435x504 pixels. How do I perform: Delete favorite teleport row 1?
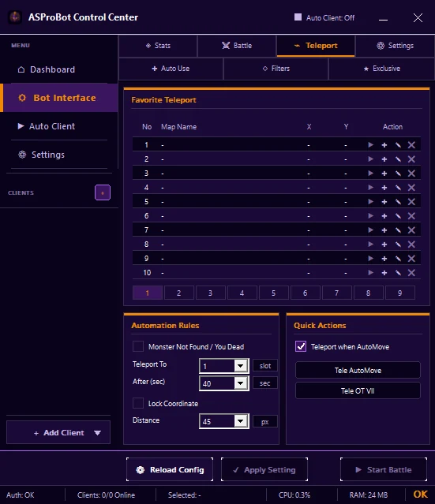411,145
